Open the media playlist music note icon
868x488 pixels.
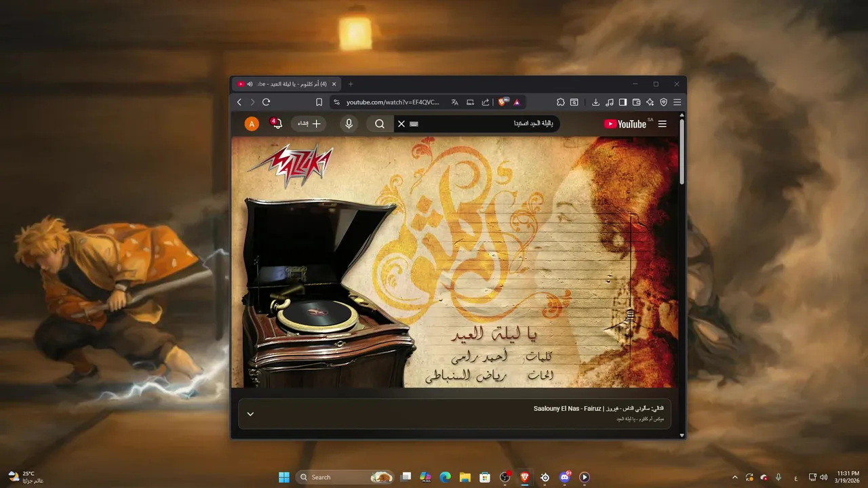coord(609,102)
